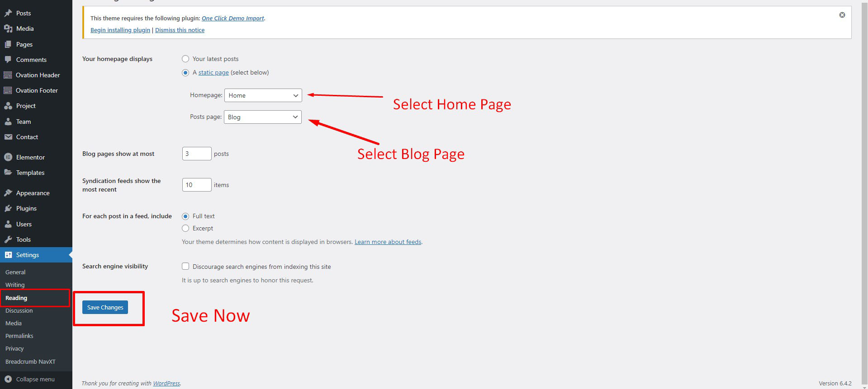
Task: Click Save Changes button
Action: click(105, 307)
